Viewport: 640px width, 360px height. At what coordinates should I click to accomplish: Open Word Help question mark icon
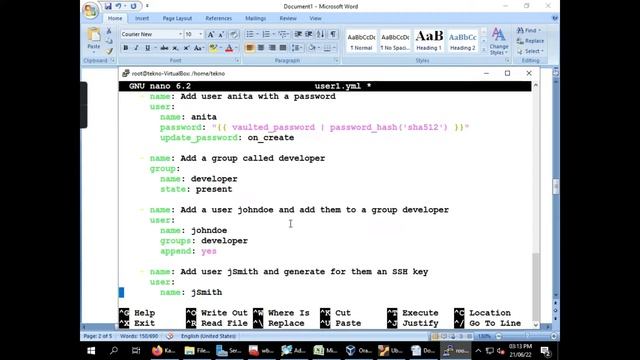tap(555, 18)
